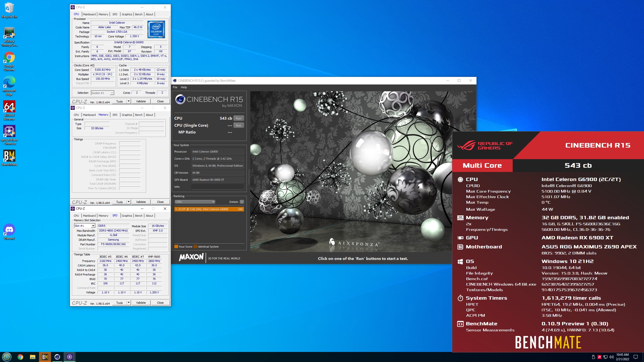Open the Recycle Bin desktop icon
This screenshot has width=644, height=362.
pyautogui.click(x=9, y=11)
